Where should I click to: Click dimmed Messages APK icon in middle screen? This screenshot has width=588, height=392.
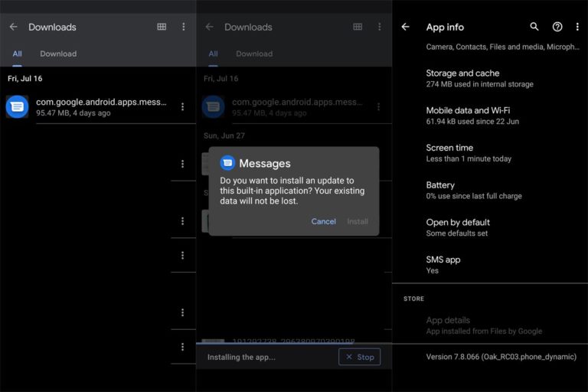(213, 107)
